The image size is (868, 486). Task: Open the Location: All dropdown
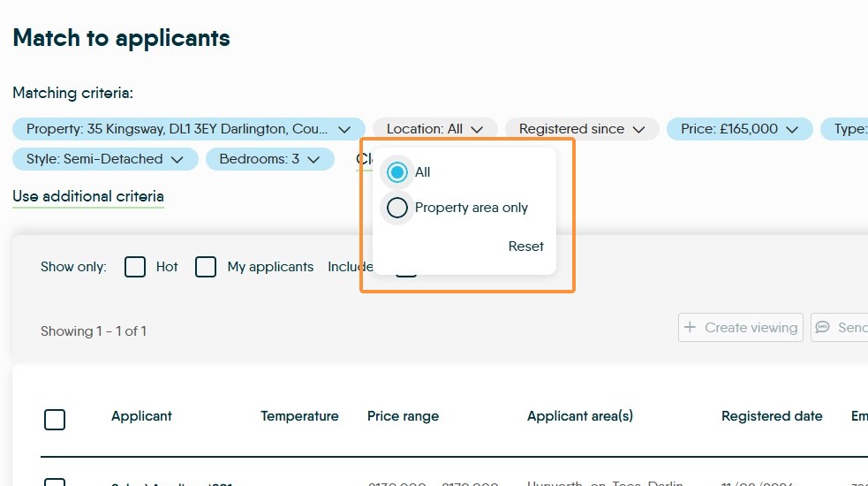[435, 129]
